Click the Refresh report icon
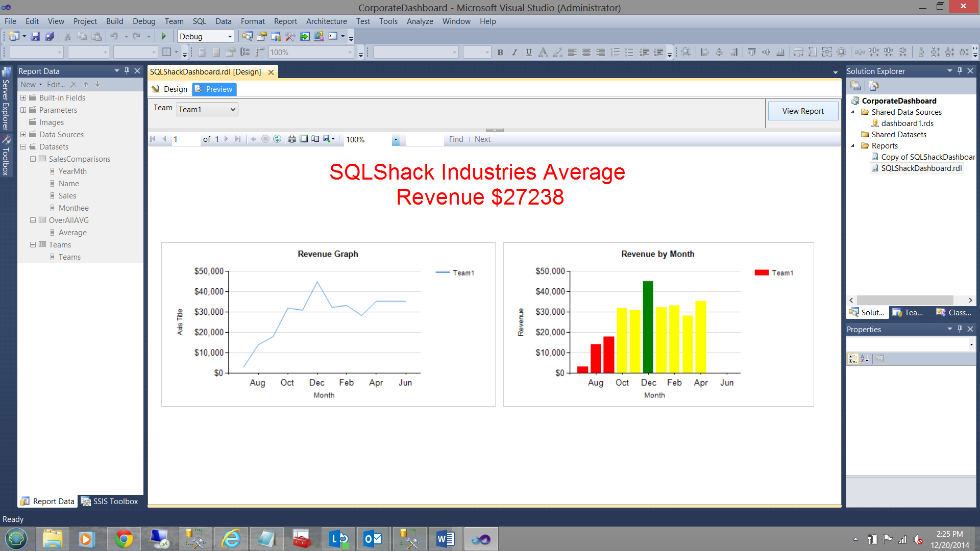The height and width of the screenshot is (551, 980). [x=277, y=139]
